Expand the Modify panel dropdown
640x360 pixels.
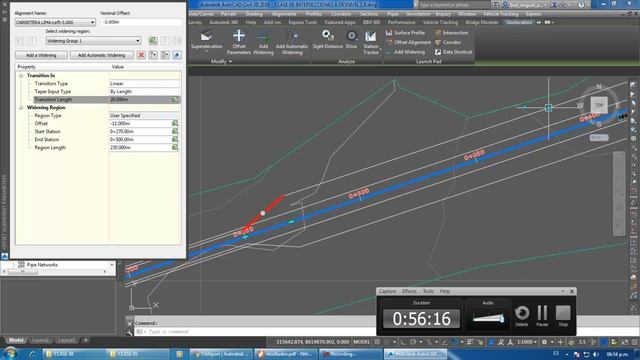pos(221,62)
